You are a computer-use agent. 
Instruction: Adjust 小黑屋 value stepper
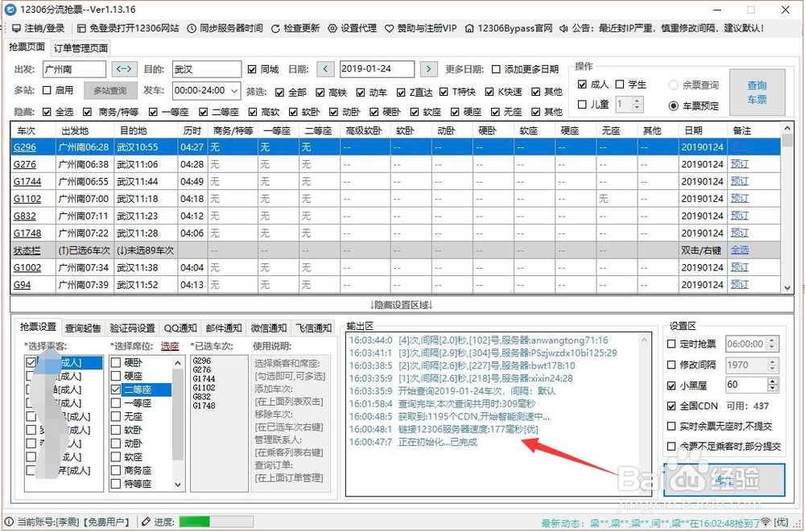click(773, 385)
